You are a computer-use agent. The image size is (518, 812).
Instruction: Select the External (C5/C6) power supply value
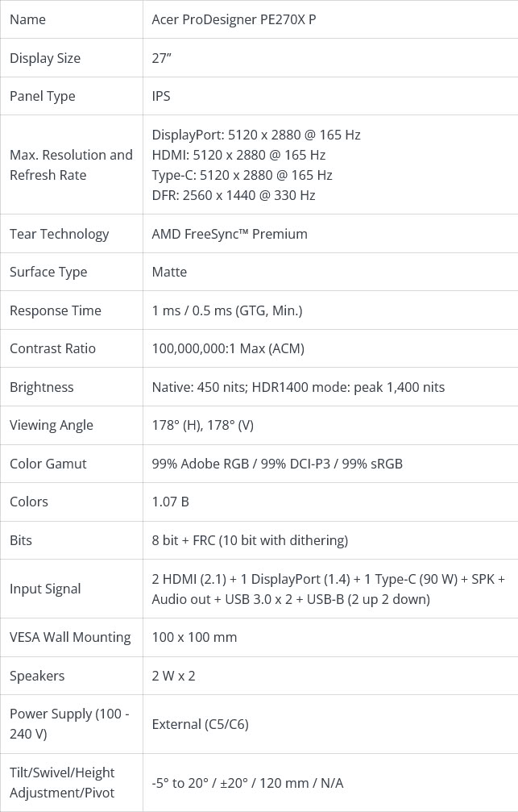201,724
